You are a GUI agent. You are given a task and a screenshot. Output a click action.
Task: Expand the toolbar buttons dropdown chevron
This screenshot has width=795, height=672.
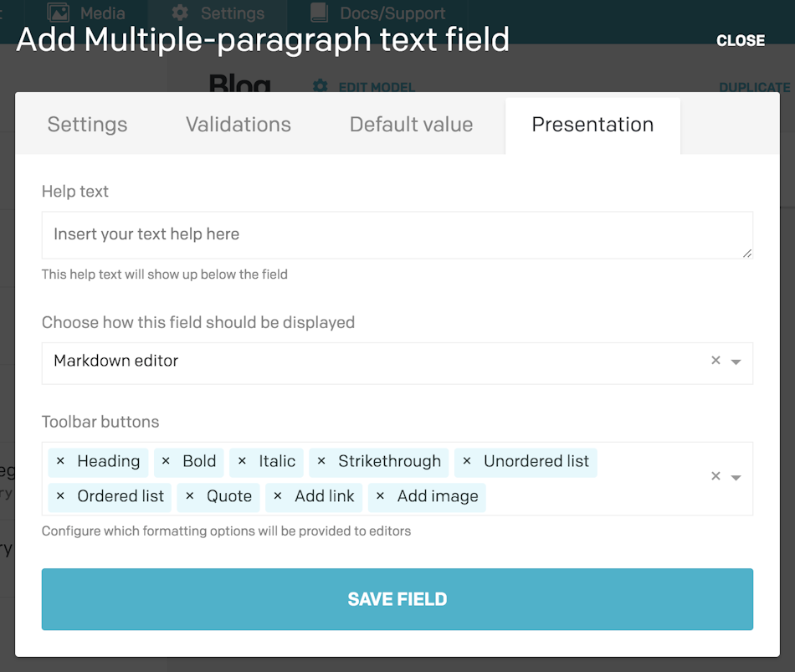point(736,475)
